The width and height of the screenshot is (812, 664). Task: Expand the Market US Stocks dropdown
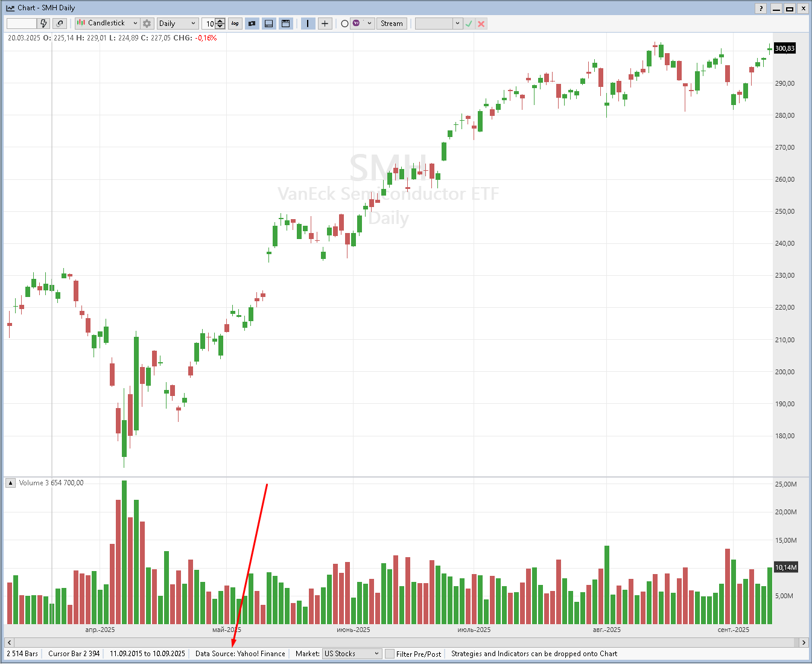point(352,654)
